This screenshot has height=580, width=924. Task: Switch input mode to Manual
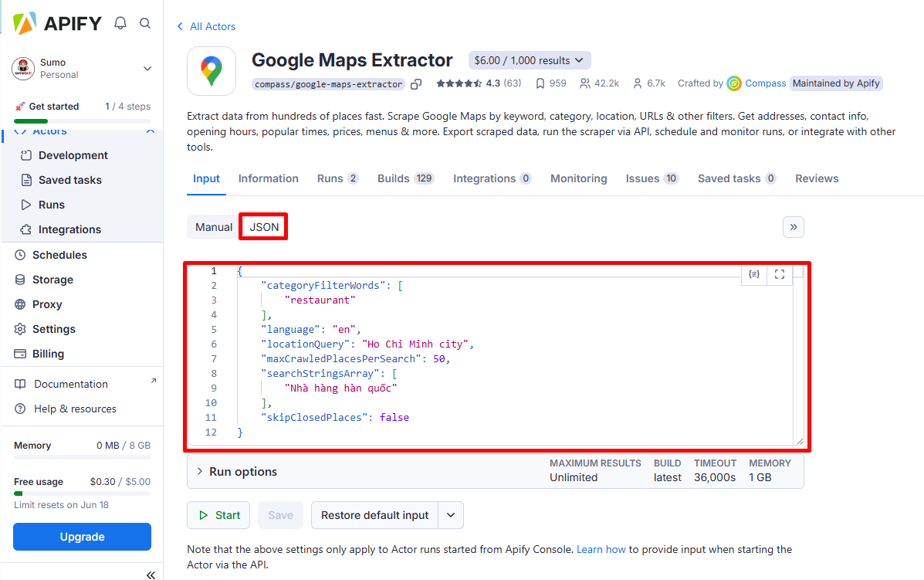214,227
